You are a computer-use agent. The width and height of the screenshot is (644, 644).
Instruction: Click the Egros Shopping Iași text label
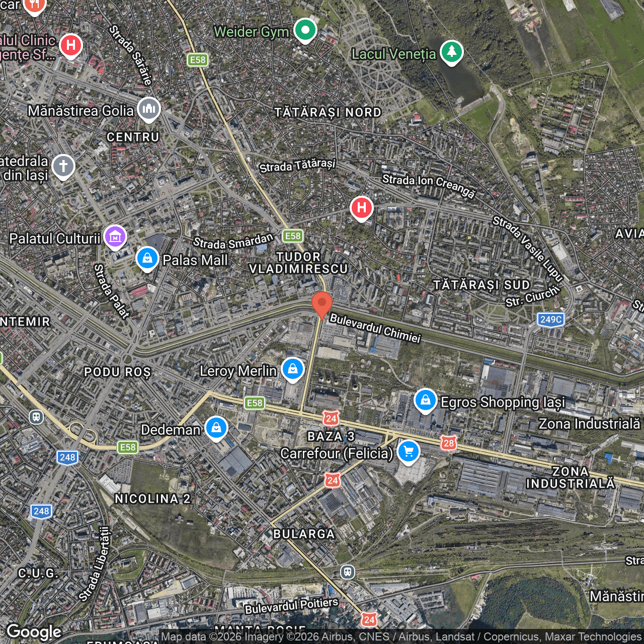tap(503, 403)
